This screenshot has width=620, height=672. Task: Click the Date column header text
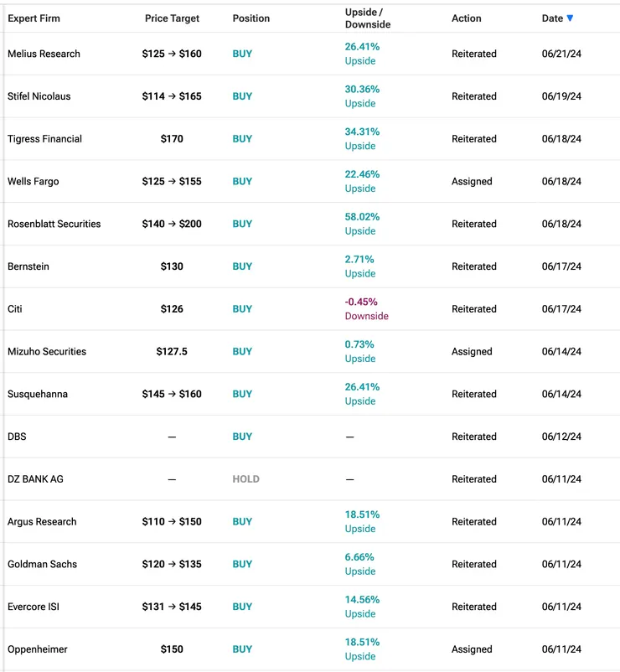pyautogui.click(x=552, y=18)
